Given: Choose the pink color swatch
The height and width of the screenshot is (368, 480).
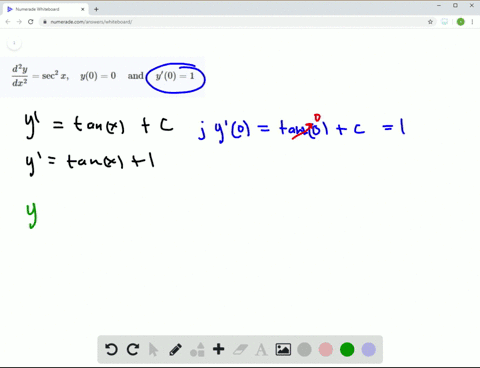Looking at the screenshot, I should pyautogui.click(x=326, y=350).
